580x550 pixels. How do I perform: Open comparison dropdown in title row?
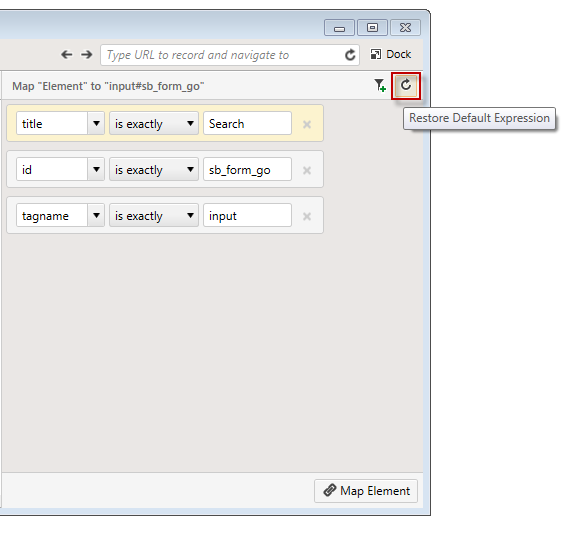[154, 123]
